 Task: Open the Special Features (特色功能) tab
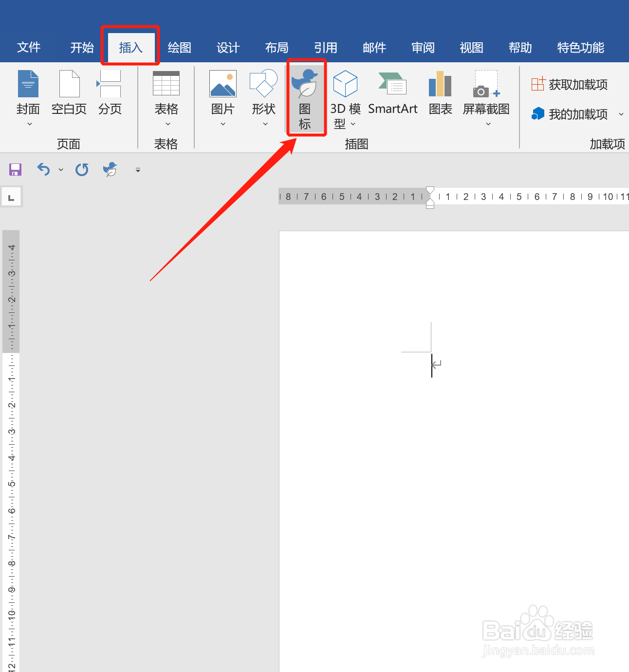(x=580, y=48)
